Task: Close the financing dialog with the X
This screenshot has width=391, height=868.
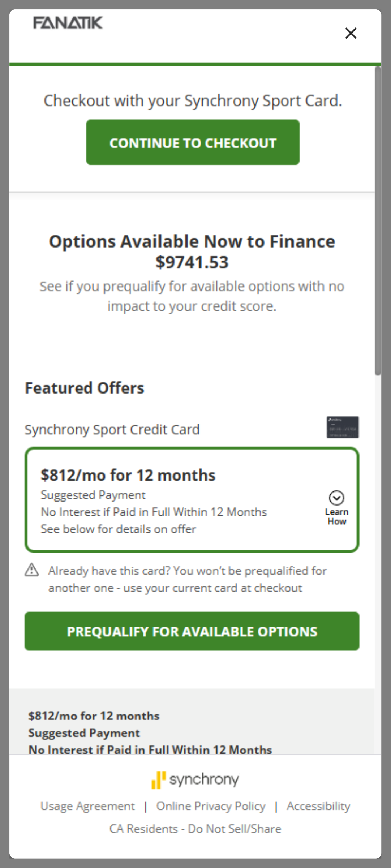Action: 351,33
